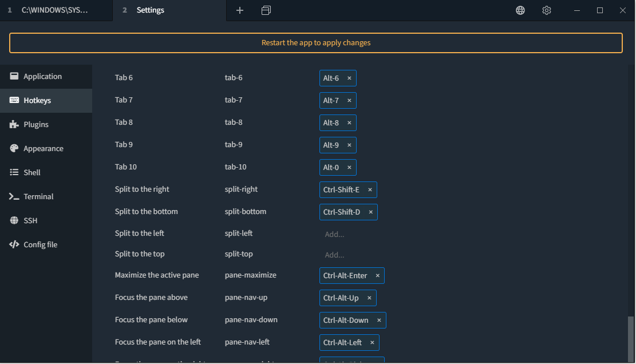
Task: Click the Application card icon in sidebar
Action: (x=14, y=76)
